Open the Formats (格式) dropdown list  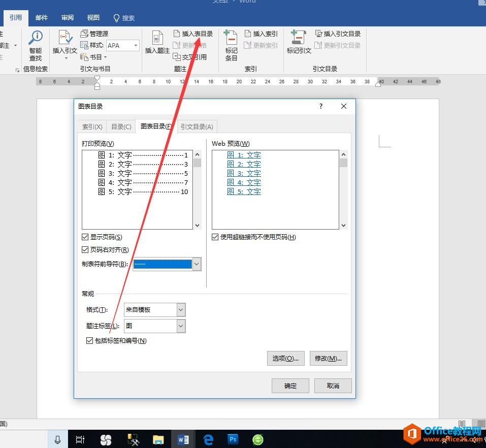pyautogui.click(x=181, y=310)
